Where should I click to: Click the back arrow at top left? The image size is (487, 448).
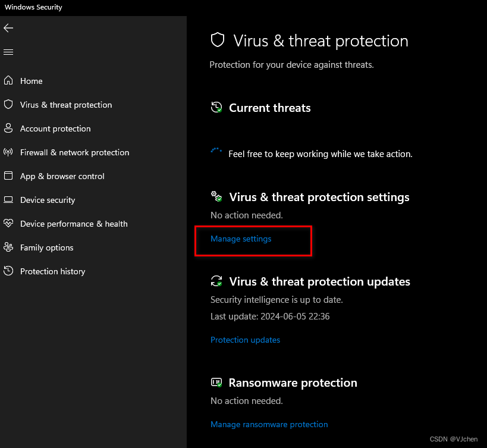click(x=8, y=27)
